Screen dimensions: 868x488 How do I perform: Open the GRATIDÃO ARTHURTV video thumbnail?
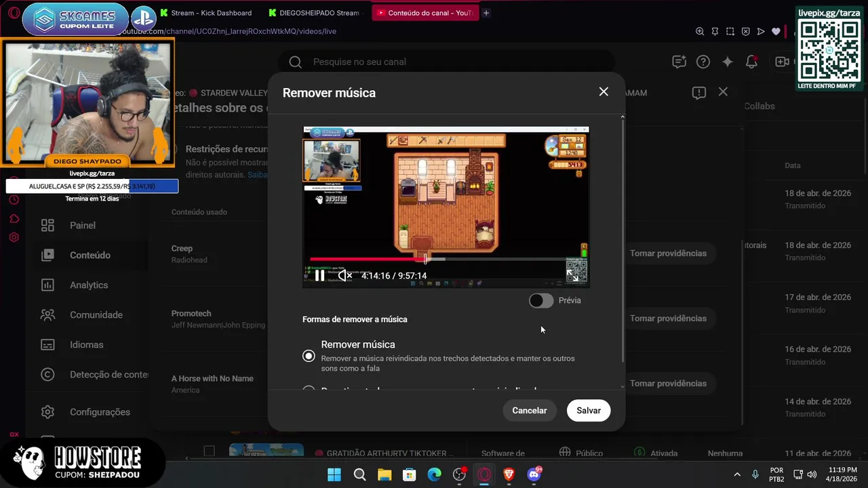point(267,451)
